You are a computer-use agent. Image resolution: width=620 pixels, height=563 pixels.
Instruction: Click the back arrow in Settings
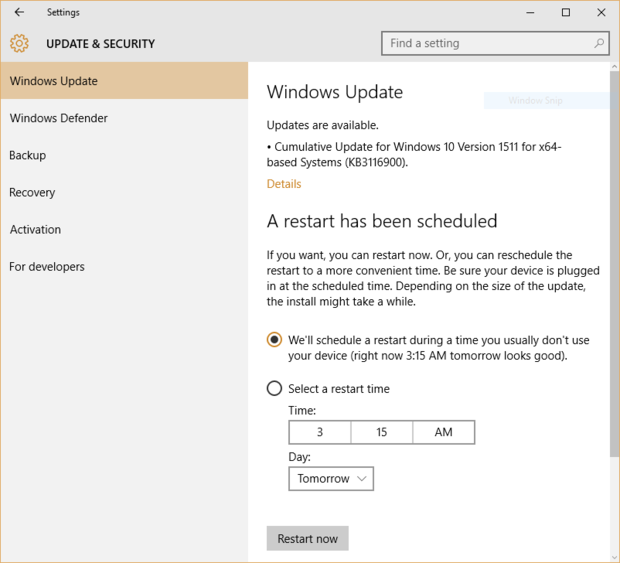click(19, 12)
